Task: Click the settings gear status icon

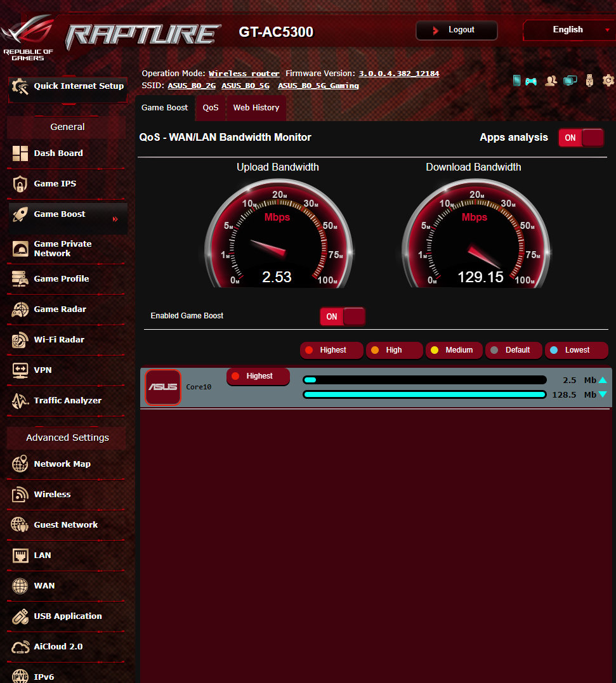Action: pos(608,81)
